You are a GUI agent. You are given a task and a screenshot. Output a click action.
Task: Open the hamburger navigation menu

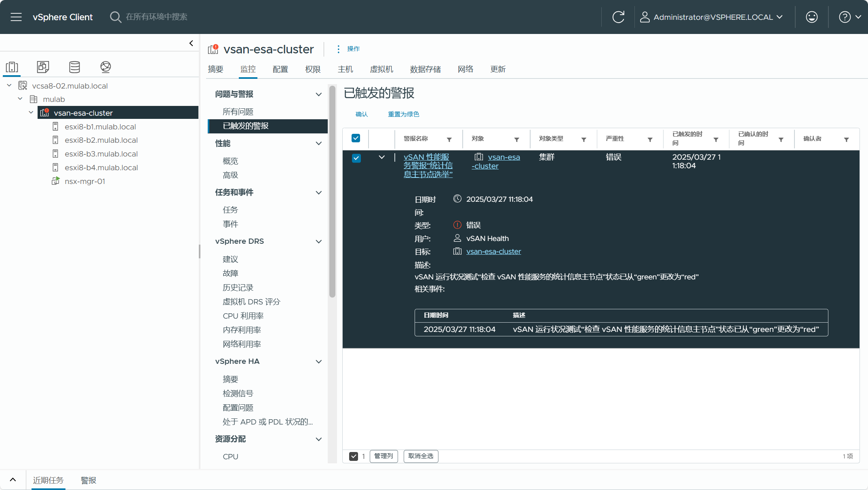[x=16, y=17]
